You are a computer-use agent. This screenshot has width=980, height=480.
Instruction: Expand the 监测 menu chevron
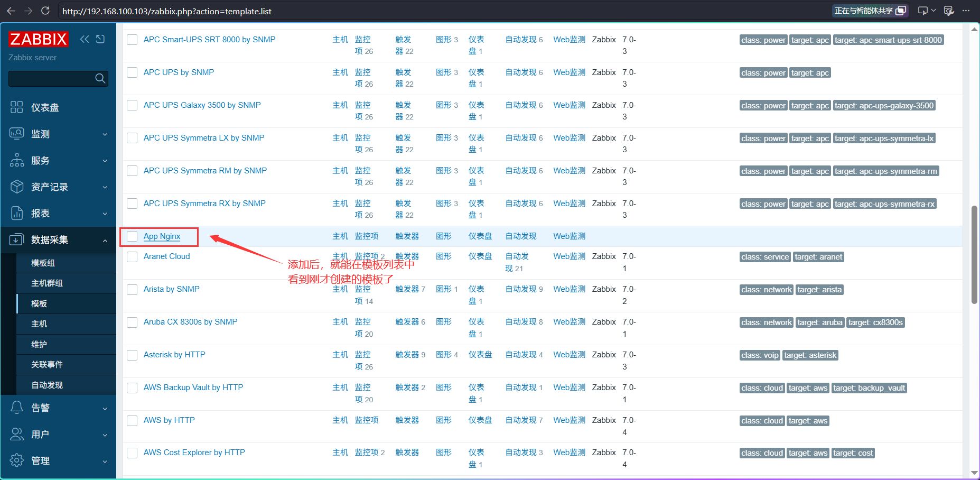pyautogui.click(x=105, y=134)
